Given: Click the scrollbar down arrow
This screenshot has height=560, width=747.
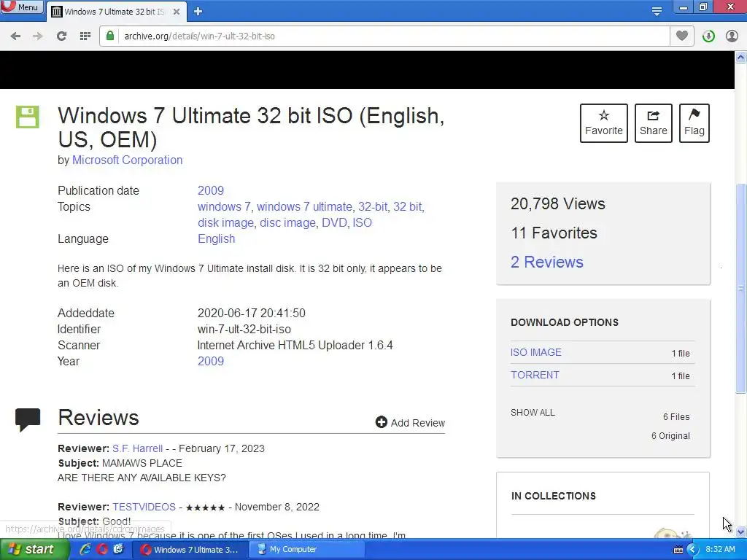Looking at the screenshot, I should tap(741, 532).
